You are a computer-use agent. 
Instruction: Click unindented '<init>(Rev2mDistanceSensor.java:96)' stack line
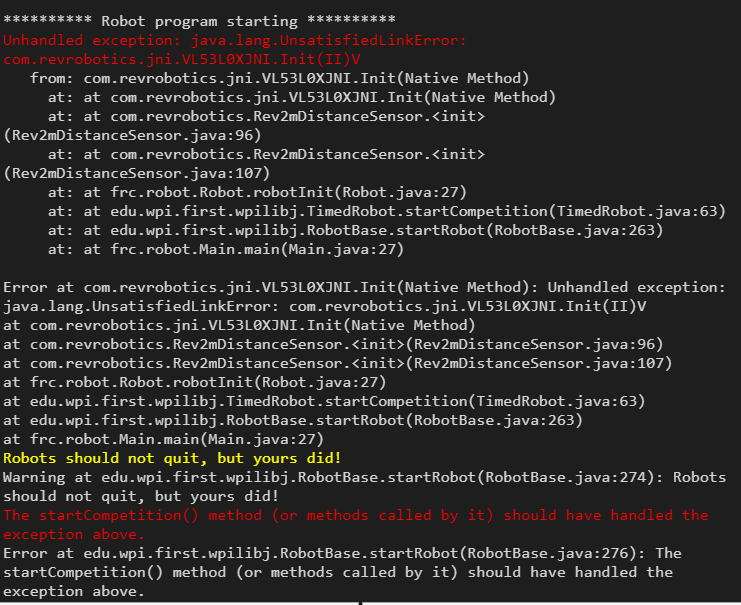333,344
